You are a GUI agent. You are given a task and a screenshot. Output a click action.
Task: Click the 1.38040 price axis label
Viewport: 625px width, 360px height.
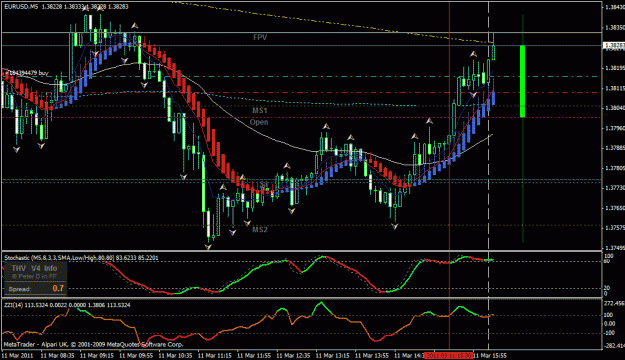click(x=614, y=108)
